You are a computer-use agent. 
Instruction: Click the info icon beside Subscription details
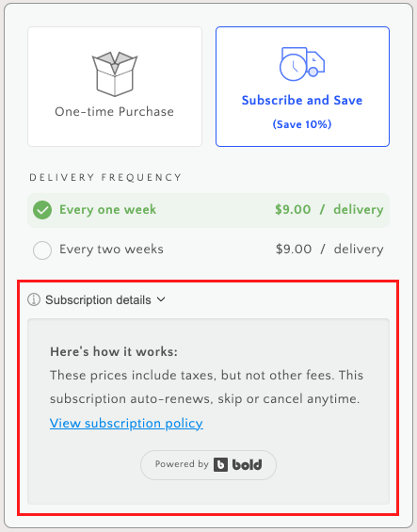34,299
